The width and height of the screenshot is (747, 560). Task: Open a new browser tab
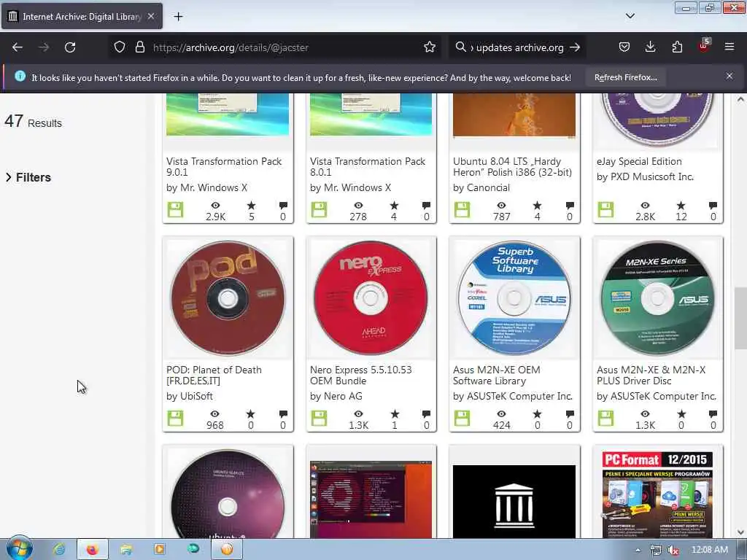pos(178,17)
